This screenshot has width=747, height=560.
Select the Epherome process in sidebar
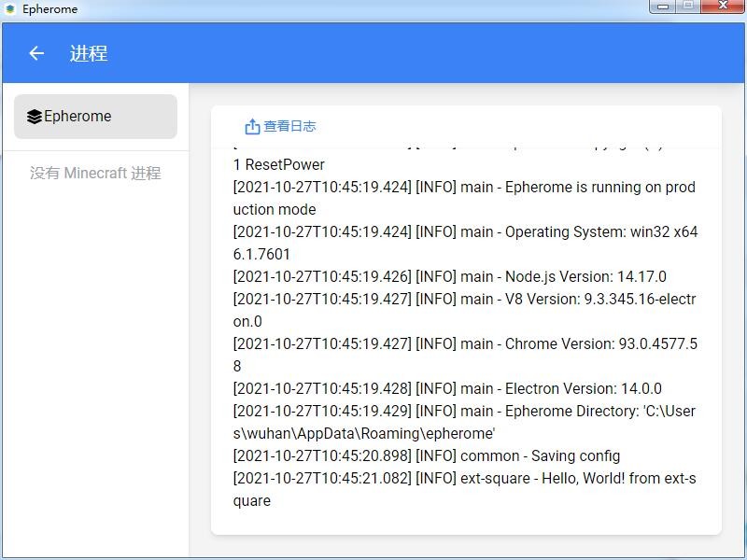tap(95, 117)
